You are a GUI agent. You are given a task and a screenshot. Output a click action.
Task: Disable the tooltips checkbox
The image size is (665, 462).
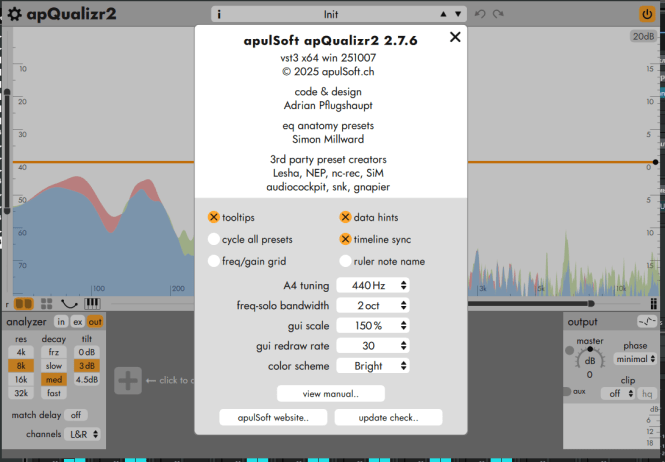tap(214, 217)
